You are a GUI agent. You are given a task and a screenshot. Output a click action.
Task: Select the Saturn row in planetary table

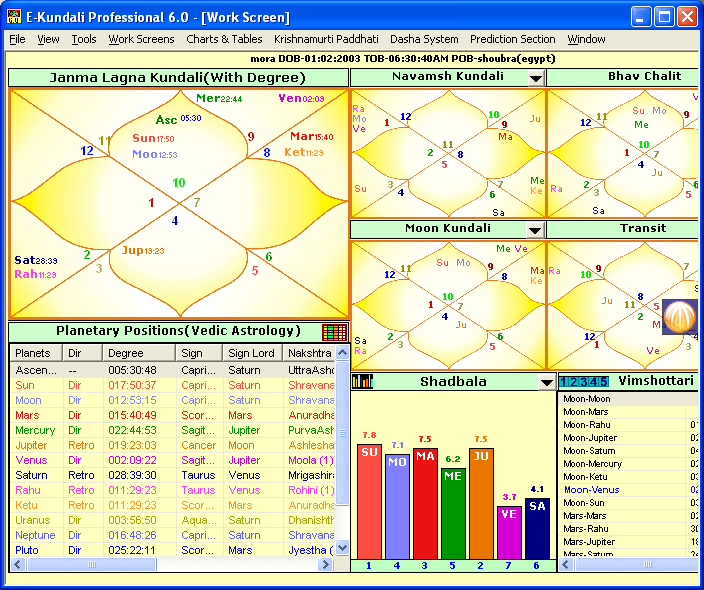tap(172, 475)
